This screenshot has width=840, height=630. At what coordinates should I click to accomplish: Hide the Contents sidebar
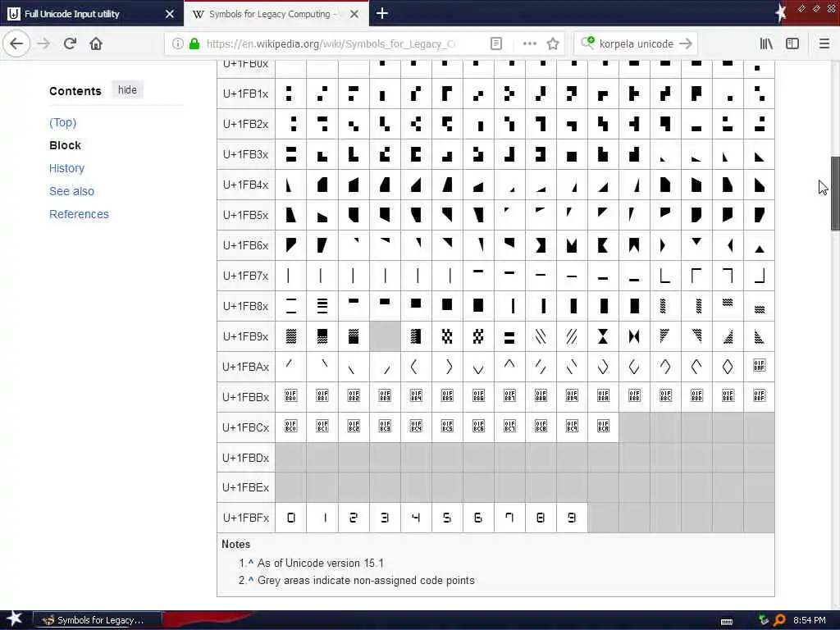coord(127,90)
